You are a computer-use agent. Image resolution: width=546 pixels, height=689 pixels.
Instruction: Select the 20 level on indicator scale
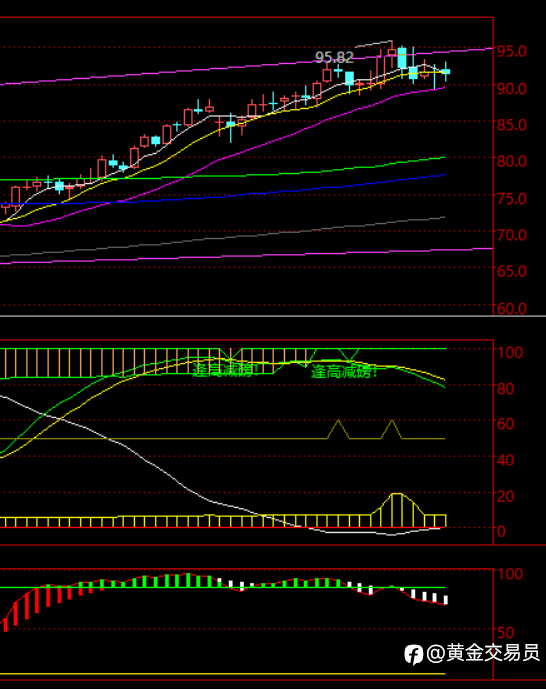(506, 497)
